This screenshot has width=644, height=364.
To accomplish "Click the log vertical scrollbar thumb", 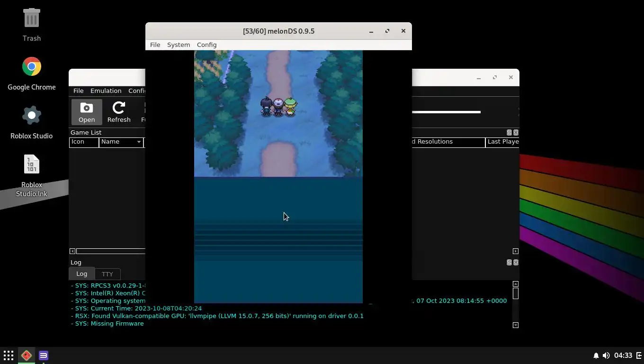I will tap(516, 293).
